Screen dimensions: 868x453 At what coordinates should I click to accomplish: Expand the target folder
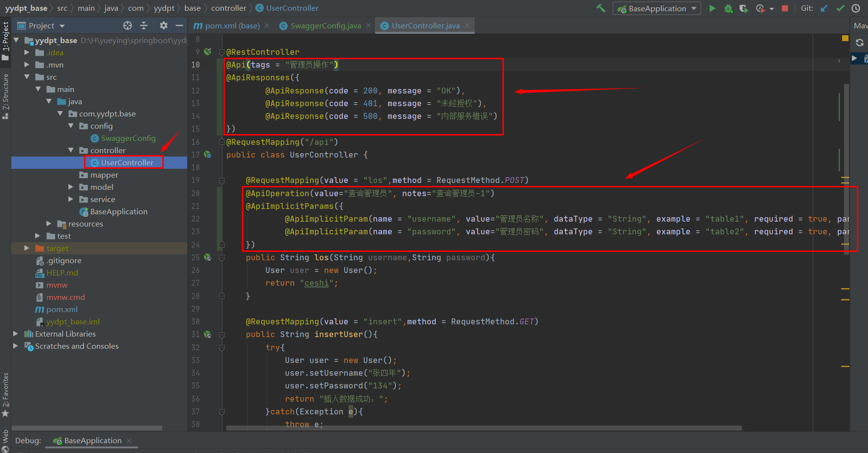pos(27,248)
